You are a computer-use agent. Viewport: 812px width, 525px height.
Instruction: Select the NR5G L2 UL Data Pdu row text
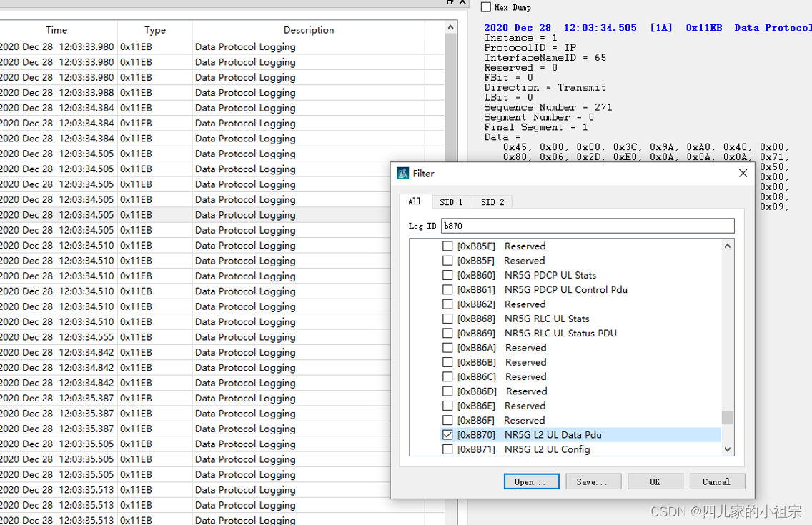[x=553, y=435]
